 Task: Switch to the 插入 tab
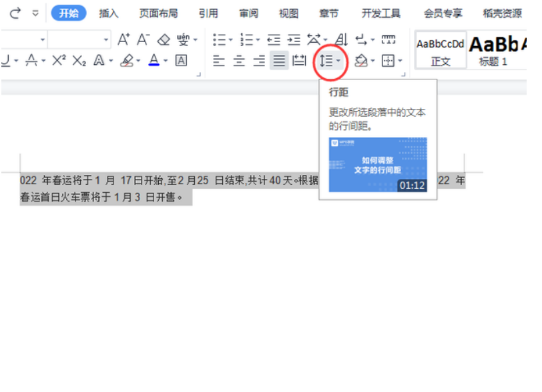click(x=109, y=13)
